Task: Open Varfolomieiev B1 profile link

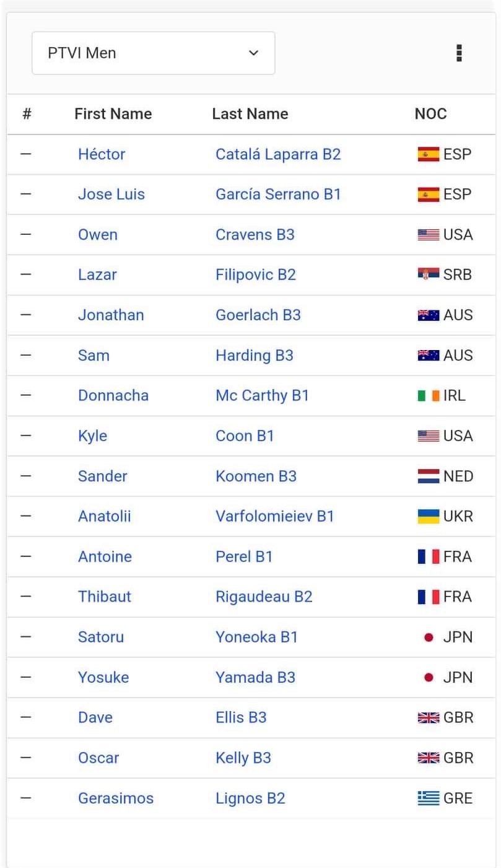Action: [275, 516]
